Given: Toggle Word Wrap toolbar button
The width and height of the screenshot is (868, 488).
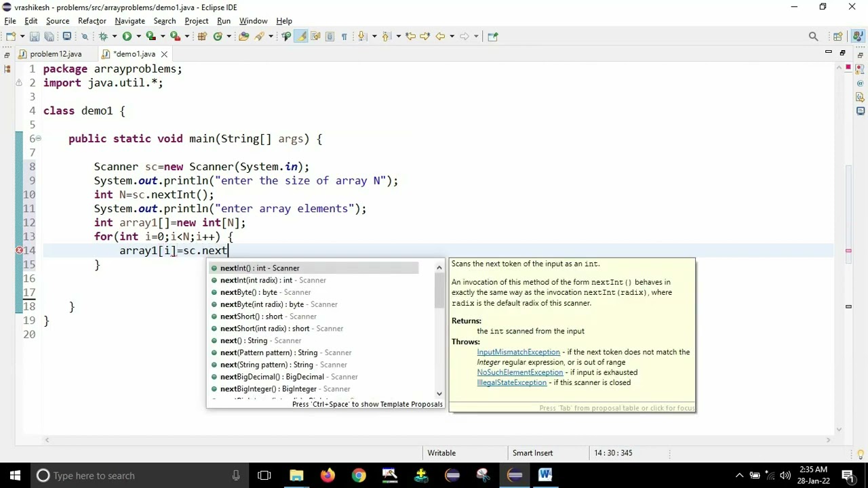Looking at the screenshot, I should [315, 36].
